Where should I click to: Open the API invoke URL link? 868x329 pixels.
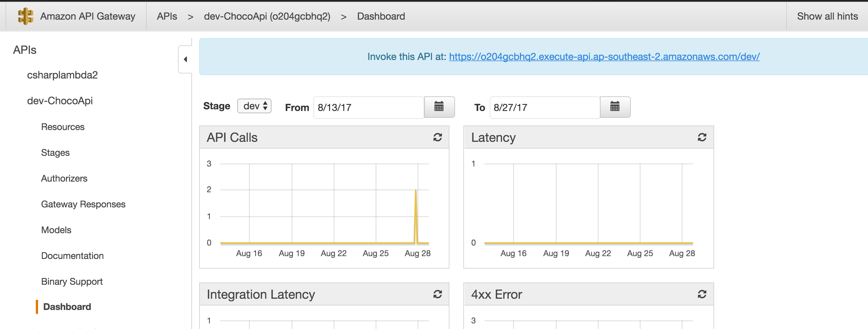604,57
